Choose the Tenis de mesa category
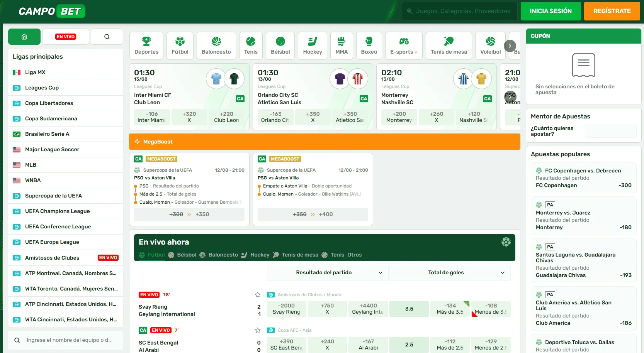Screen dimensions: 644x353 click(x=449, y=46)
